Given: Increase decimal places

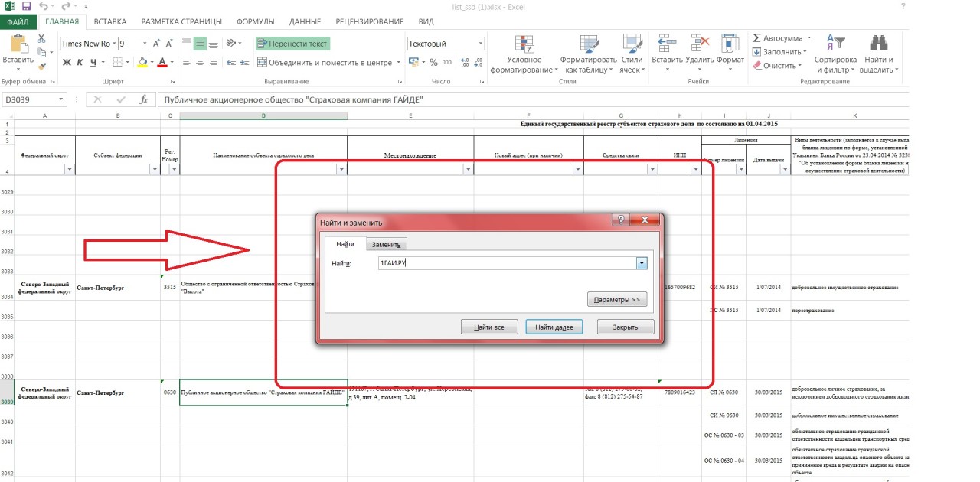Looking at the screenshot, I should click(x=465, y=63).
